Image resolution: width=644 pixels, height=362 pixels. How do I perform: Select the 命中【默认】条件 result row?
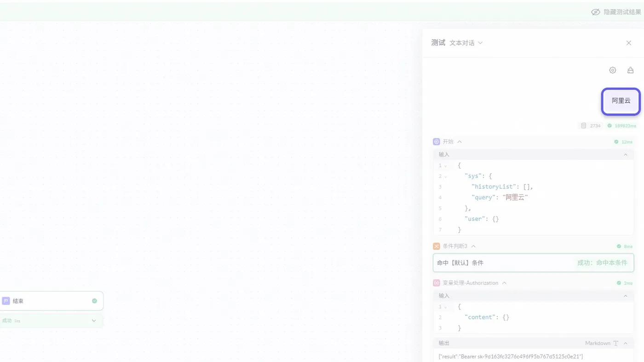tap(534, 263)
